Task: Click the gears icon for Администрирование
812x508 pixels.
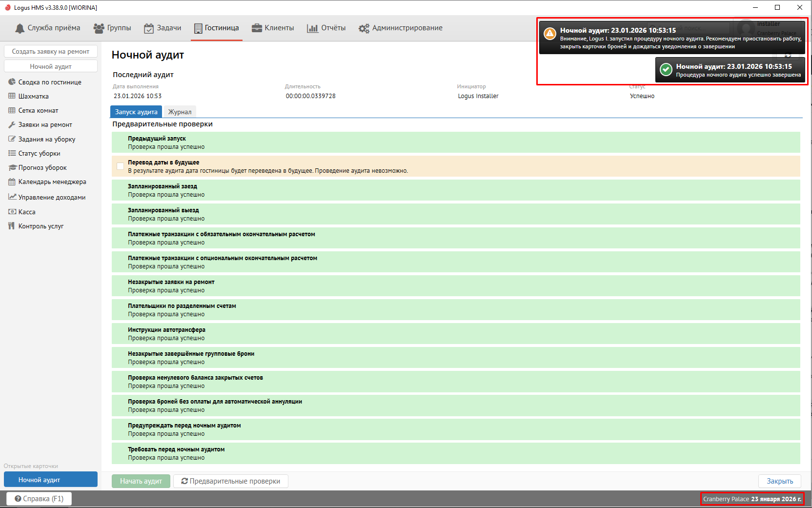Action: [364, 28]
